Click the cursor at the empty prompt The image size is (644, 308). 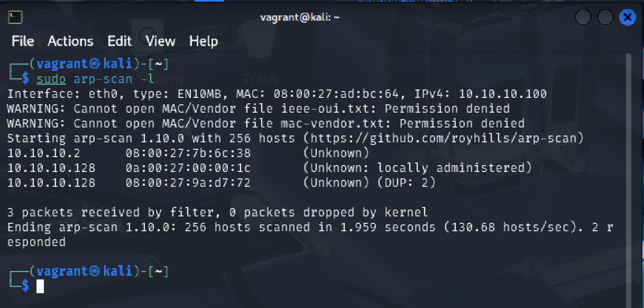coord(40,286)
